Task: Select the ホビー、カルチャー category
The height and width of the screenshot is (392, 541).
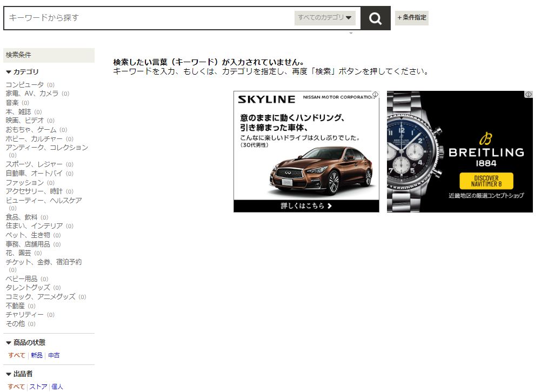Action: pos(34,139)
